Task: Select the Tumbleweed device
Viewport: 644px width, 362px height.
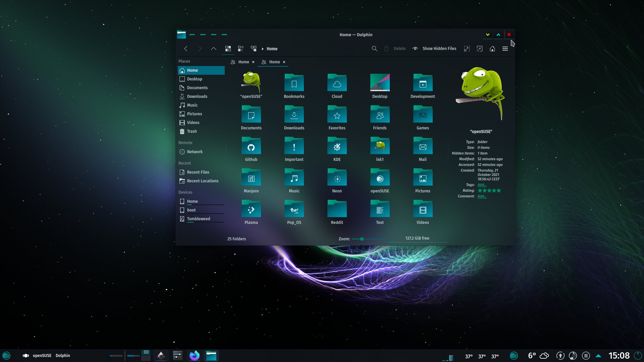Action: (x=201, y=219)
